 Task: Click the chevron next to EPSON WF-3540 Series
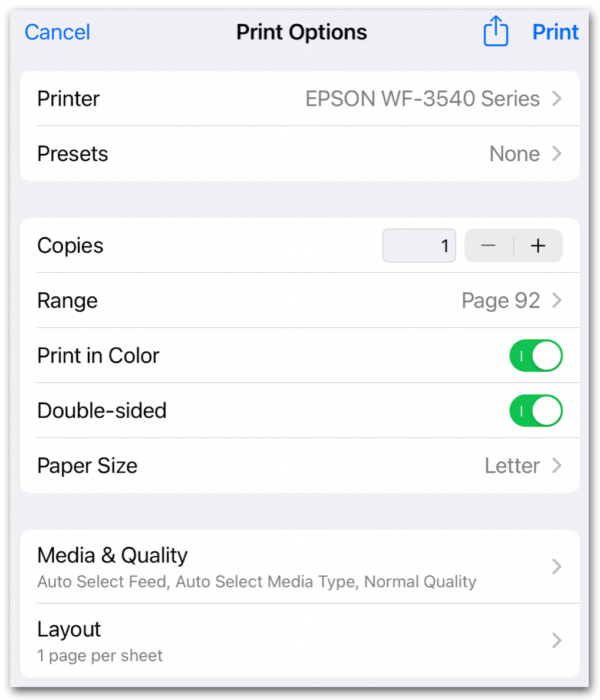coord(556,98)
